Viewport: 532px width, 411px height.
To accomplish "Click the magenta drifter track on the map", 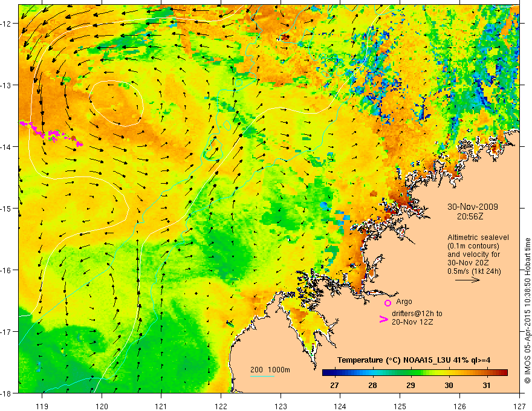I will [51, 134].
